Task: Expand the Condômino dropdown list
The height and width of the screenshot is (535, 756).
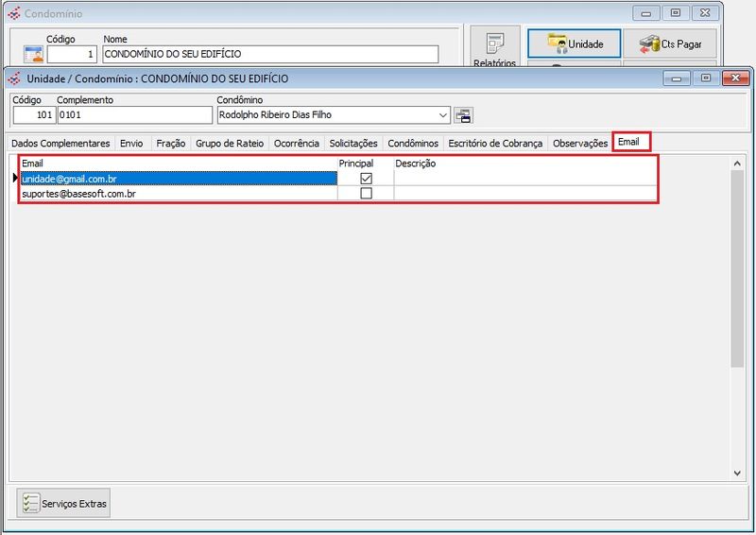Action: click(x=443, y=115)
